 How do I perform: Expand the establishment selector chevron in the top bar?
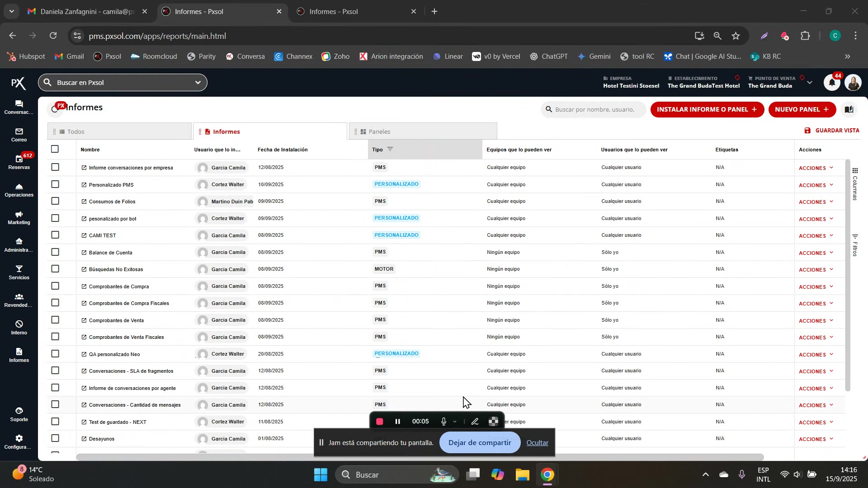click(810, 83)
